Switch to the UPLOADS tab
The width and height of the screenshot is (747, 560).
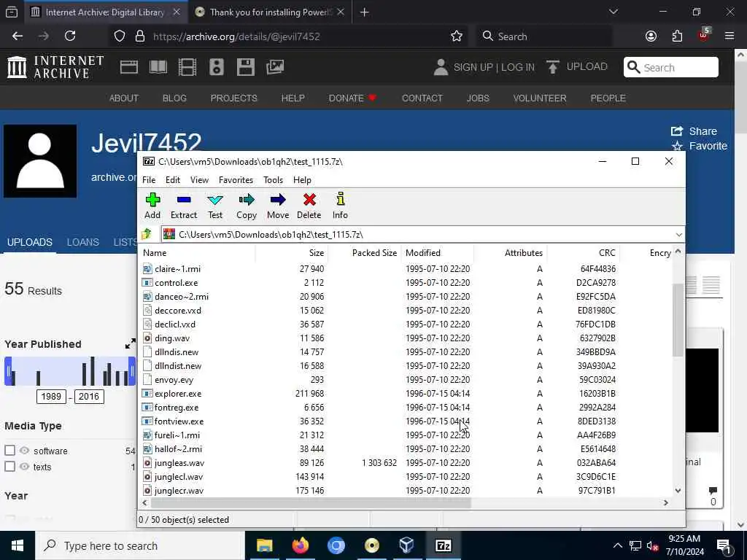pyautogui.click(x=29, y=242)
